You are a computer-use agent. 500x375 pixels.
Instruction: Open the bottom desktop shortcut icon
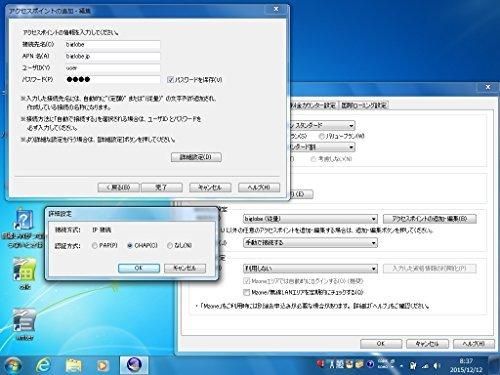pos(25,321)
